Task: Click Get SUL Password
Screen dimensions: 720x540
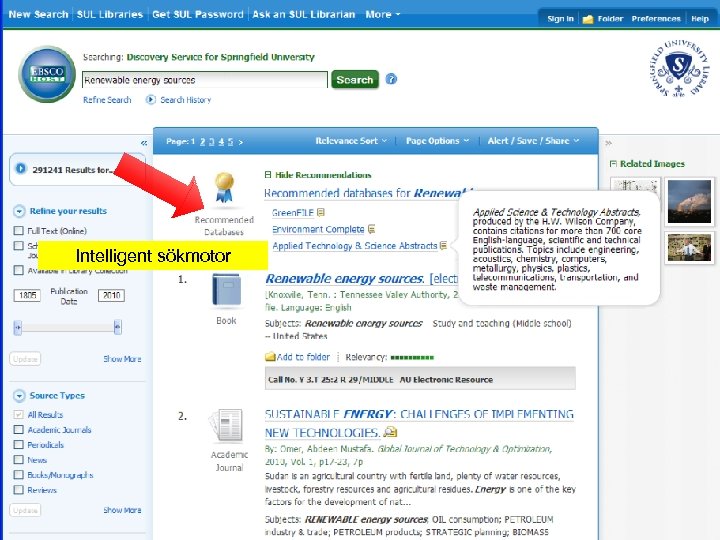Action: coord(198,14)
